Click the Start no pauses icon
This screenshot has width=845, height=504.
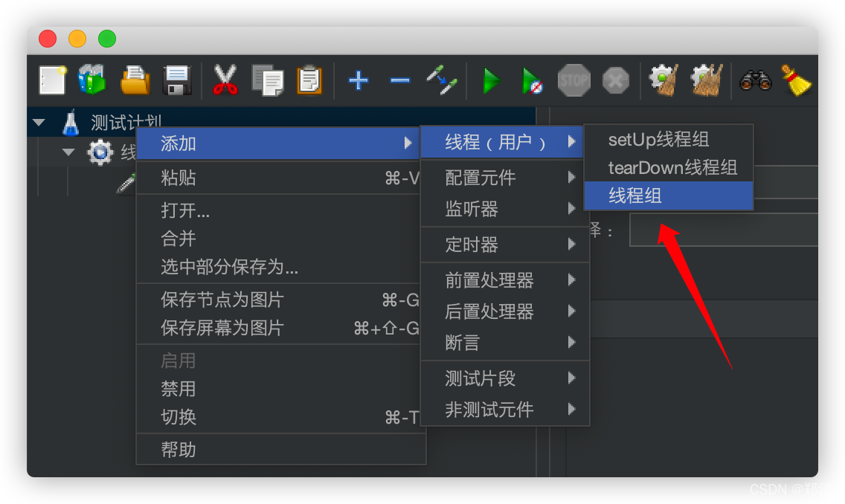pos(533,81)
